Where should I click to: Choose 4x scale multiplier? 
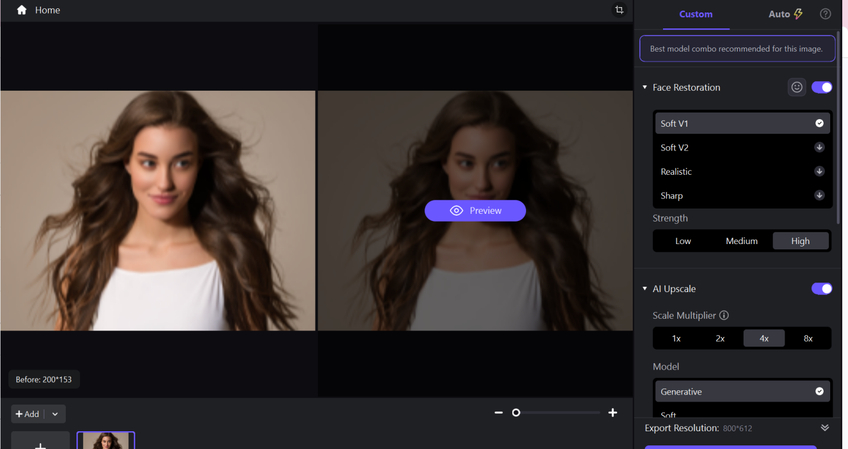click(x=764, y=338)
